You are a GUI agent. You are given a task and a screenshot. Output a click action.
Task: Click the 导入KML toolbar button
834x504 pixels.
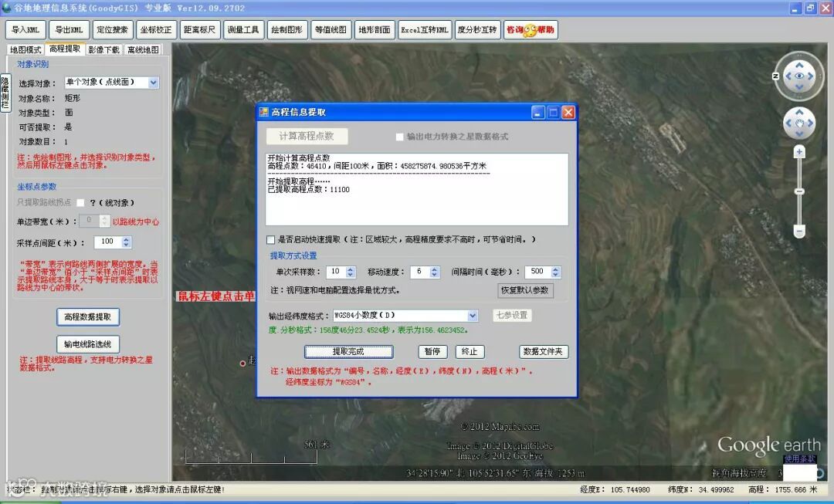pyautogui.click(x=25, y=30)
